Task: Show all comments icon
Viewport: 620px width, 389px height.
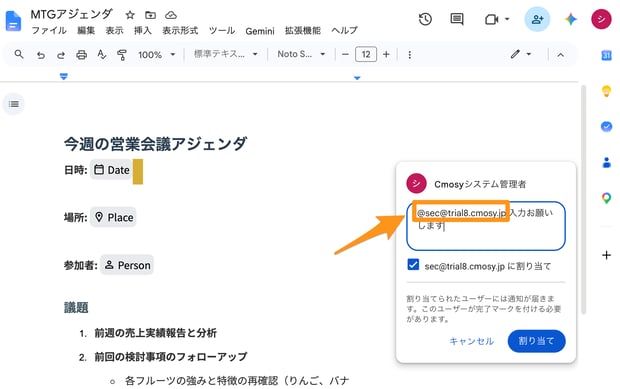Action: (457, 19)
